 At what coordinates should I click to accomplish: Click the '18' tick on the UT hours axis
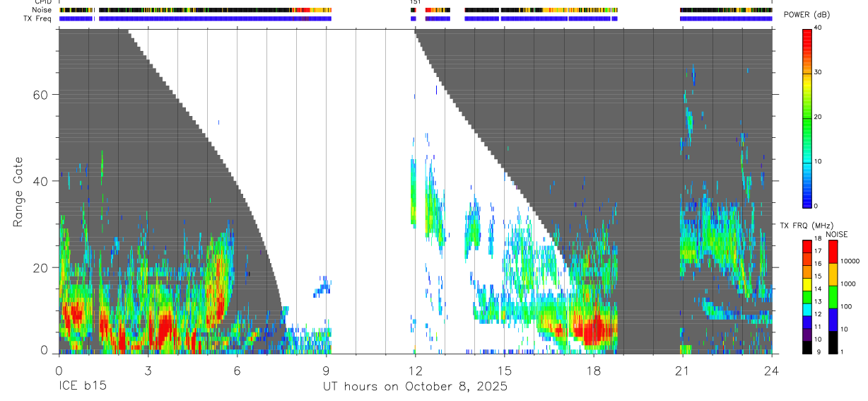point(593,370)
